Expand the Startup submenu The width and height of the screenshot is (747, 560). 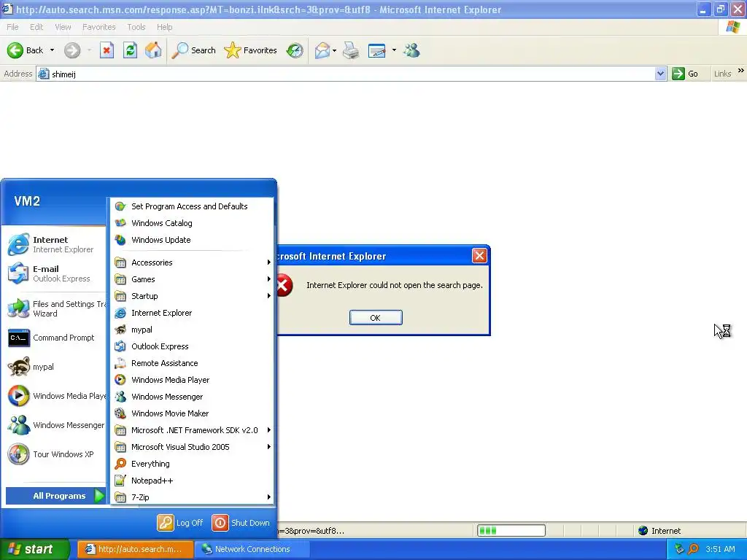coord(192,296)
